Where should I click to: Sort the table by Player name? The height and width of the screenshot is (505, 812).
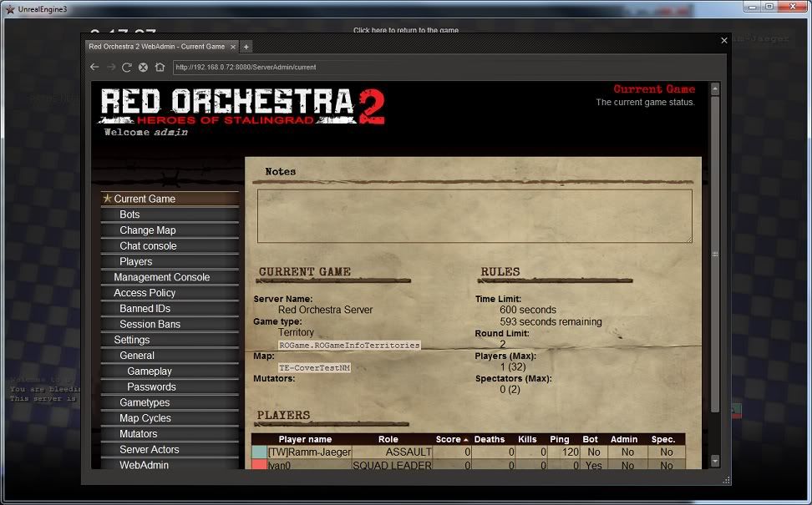coord(305,439)
